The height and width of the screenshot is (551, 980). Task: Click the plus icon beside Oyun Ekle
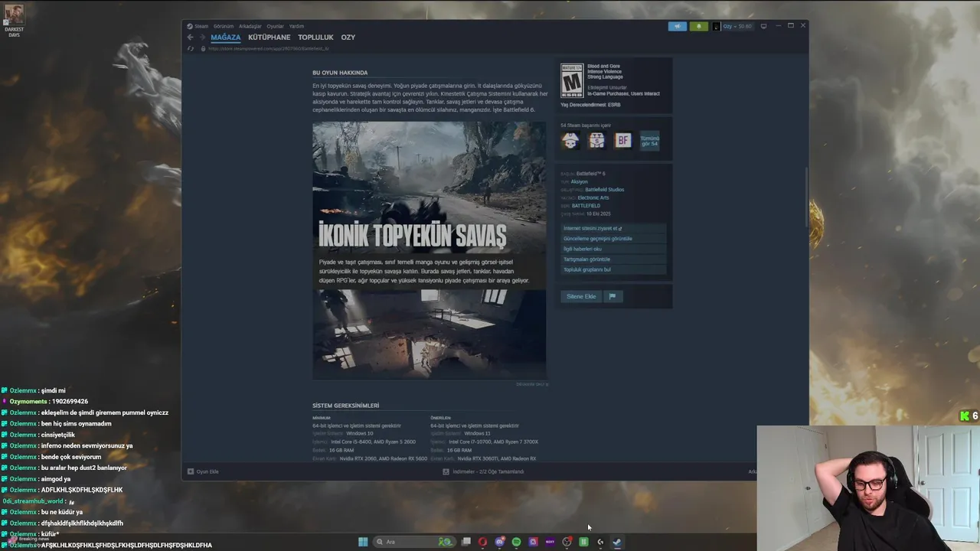(x=191, y=471)
